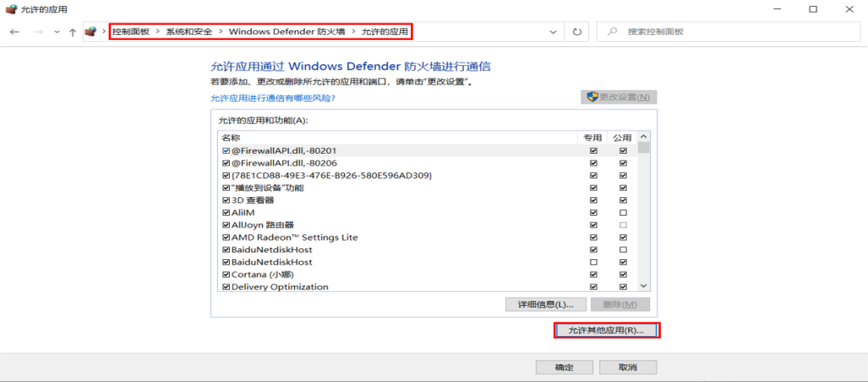Screen dimensions: 868x382
Task: Enable AliIM 公用 checkbox
Action: tap(623, 212)
